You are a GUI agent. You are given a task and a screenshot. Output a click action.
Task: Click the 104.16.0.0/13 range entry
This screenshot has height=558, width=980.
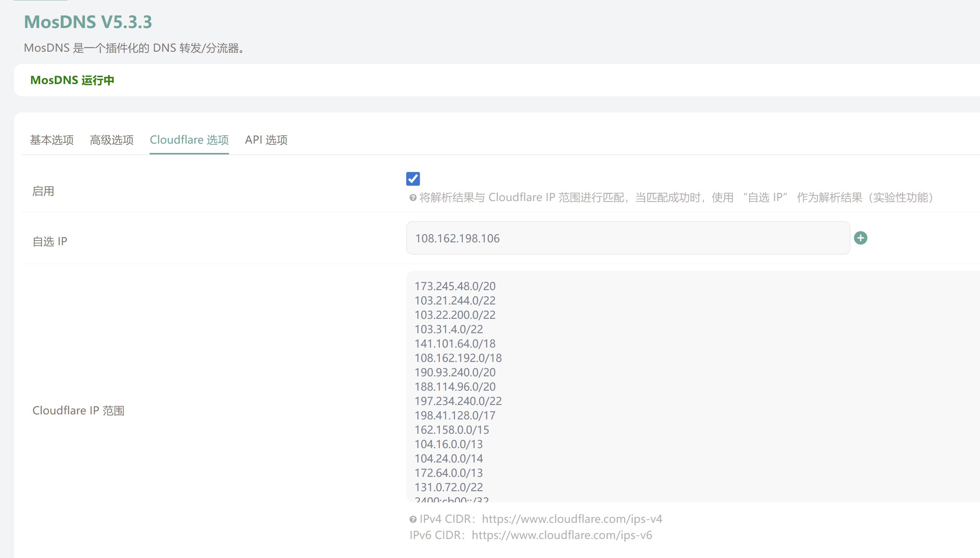coord(449,444)
